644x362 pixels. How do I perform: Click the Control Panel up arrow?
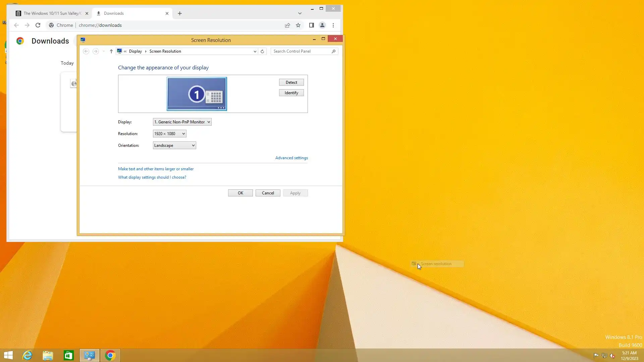pyautogui.click(x=111, y=51)
